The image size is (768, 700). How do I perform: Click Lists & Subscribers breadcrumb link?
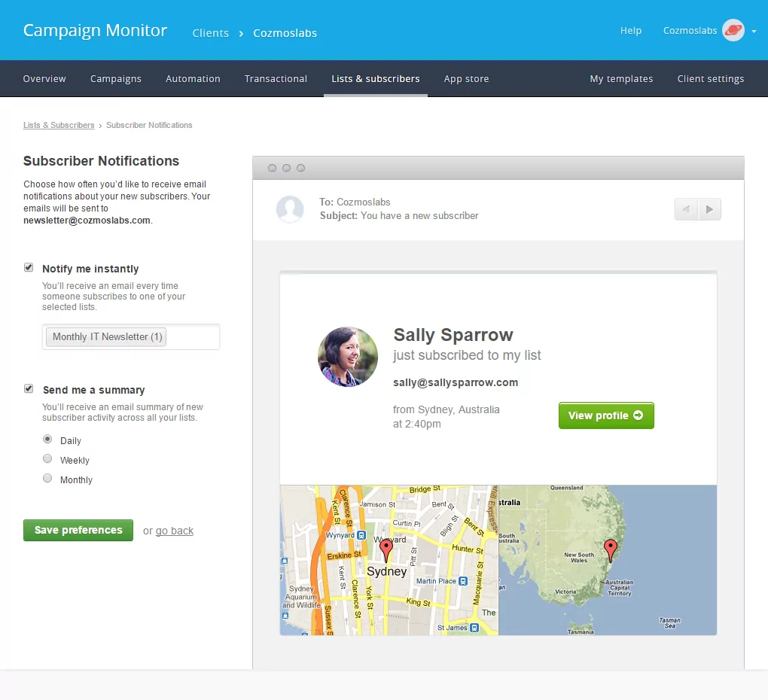point(59,125)
